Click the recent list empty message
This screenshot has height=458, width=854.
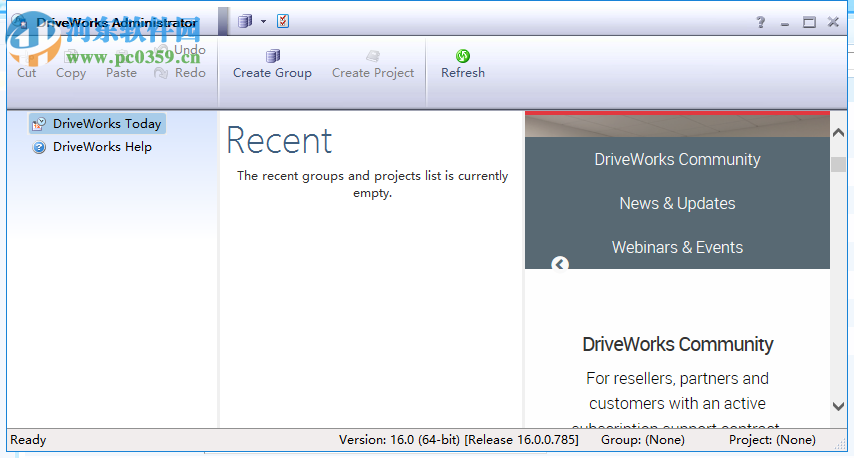373,184
